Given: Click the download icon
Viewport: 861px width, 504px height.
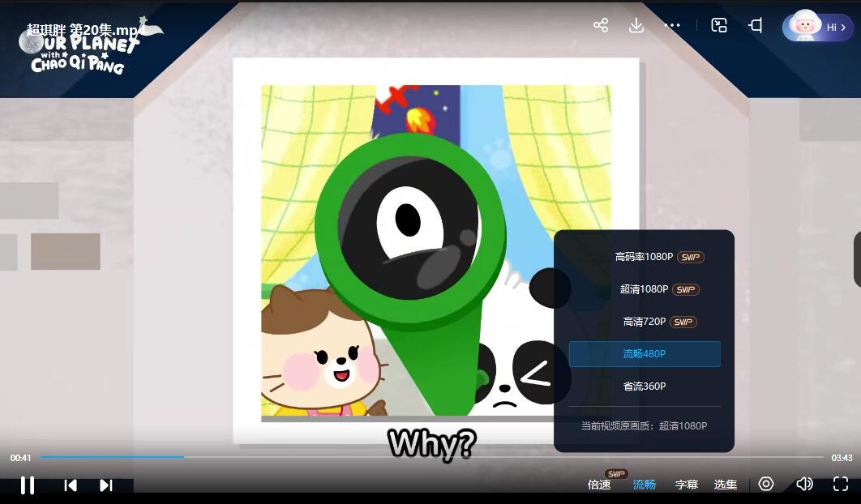Looking at the screenshot, I should pos(636,25).
